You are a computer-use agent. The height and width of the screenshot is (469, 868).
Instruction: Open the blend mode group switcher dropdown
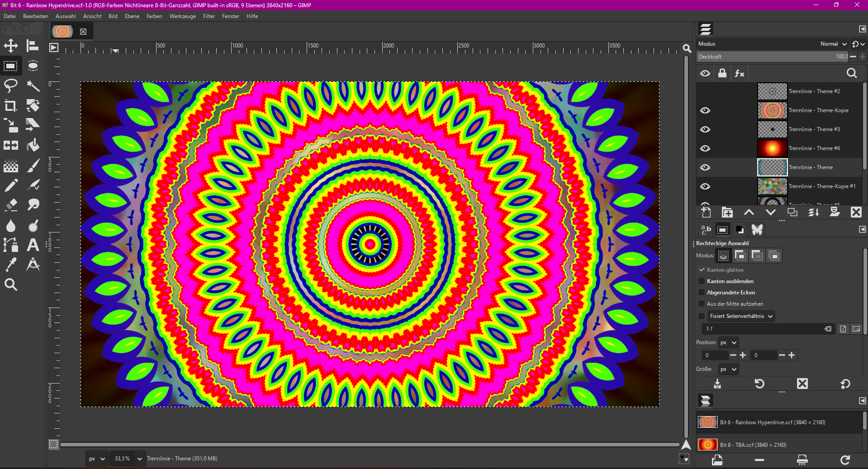click(858, 44)
